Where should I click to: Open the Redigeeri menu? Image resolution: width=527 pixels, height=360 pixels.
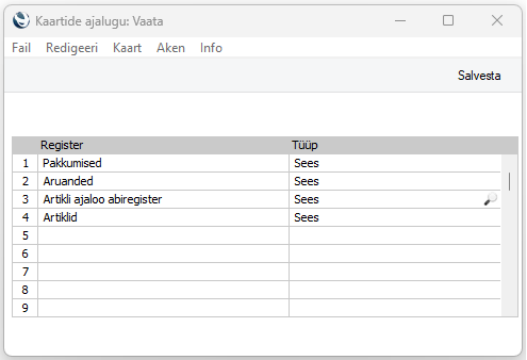pyautogui.click(x=72, y=48)
